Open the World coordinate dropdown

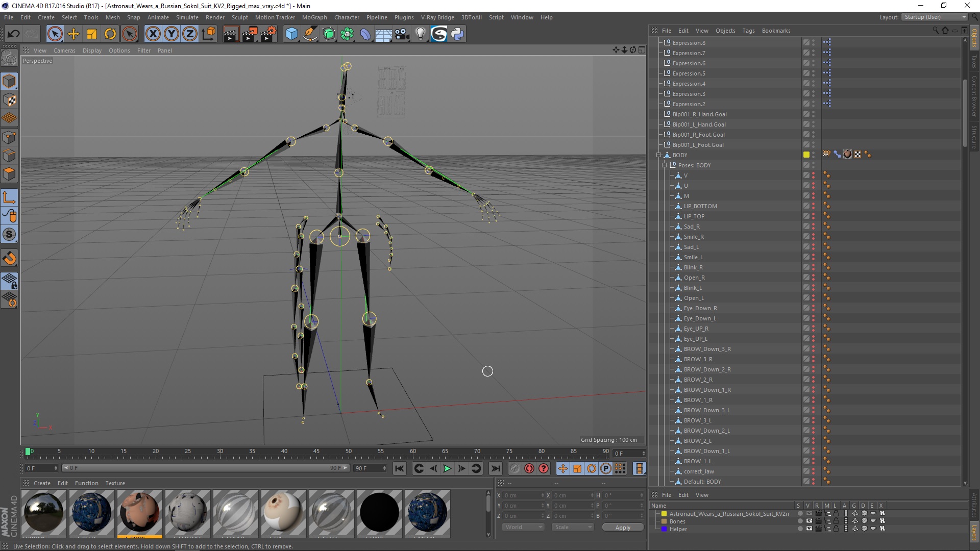click(523, 527)
